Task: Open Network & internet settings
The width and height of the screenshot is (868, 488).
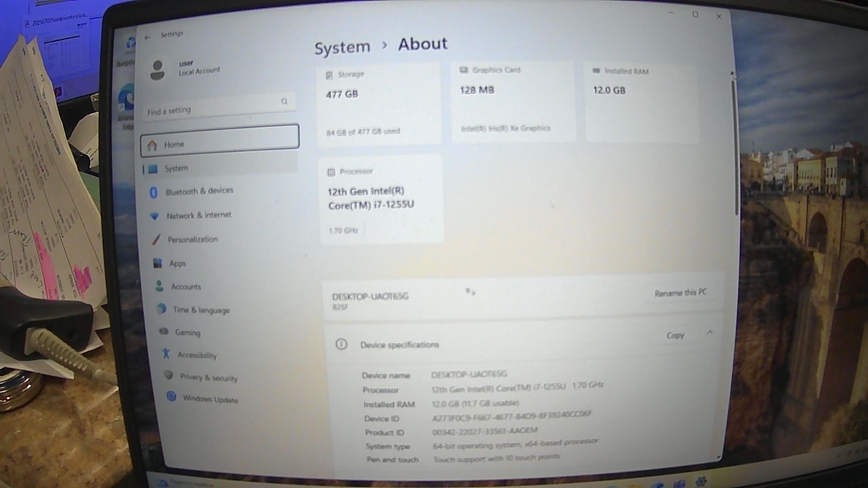Action: tap(199, 215)
